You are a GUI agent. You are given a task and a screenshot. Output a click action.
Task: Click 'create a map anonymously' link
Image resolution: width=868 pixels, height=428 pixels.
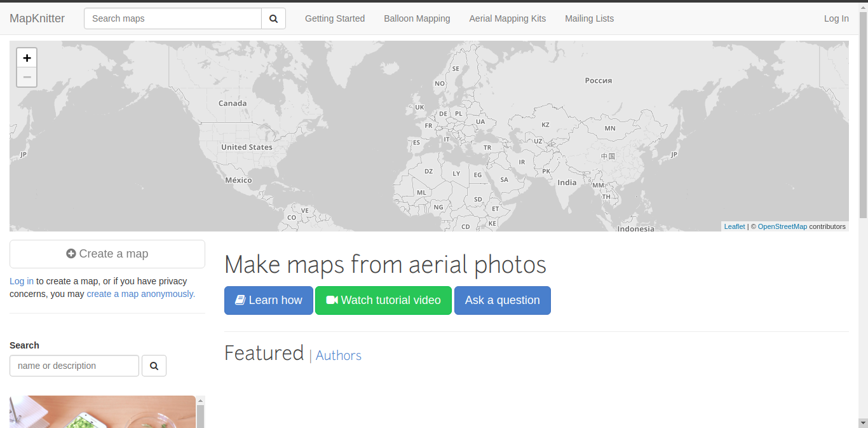(x=141, y=294)
